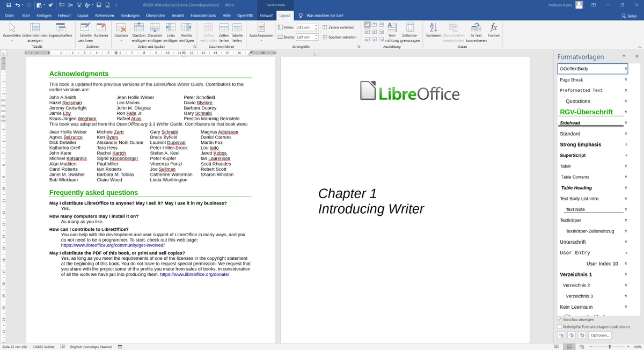Toggle Vorschau anzeigen checkbox
The height and width of the screenshot is (350, 644).
pos(560,319)
